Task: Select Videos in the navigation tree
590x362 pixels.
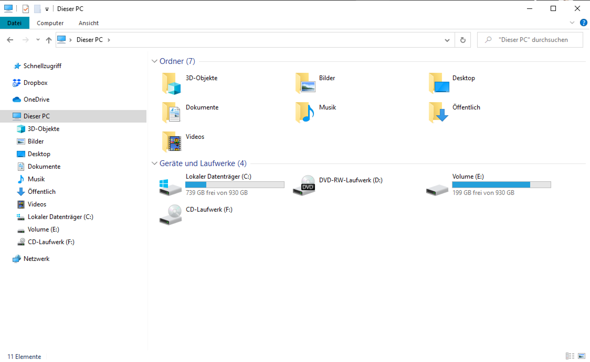Action: click(37, 204)
